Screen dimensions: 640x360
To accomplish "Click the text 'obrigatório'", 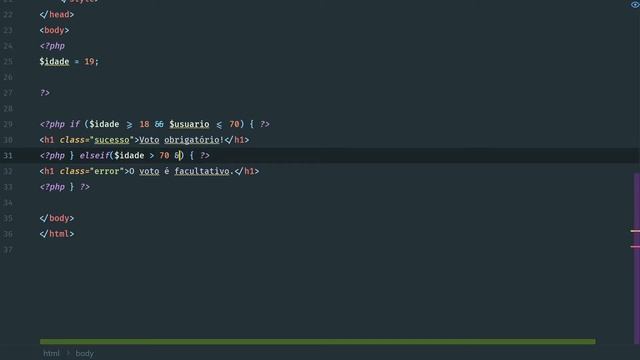I will [192, 140].
